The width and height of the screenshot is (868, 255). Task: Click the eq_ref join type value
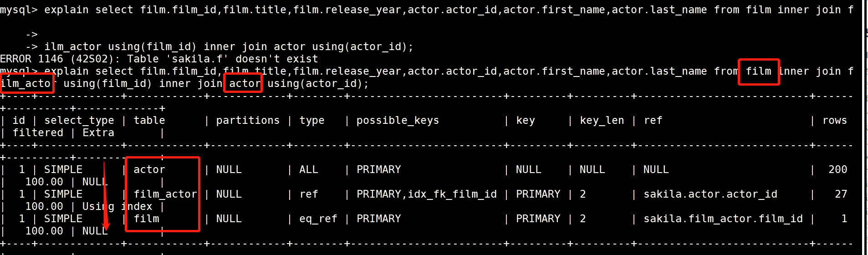[318, 219]
